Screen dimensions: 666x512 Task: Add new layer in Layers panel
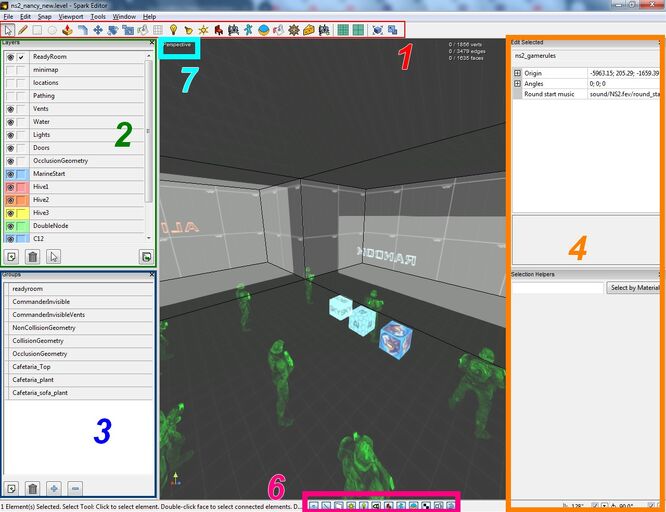[x=11, y=256]
